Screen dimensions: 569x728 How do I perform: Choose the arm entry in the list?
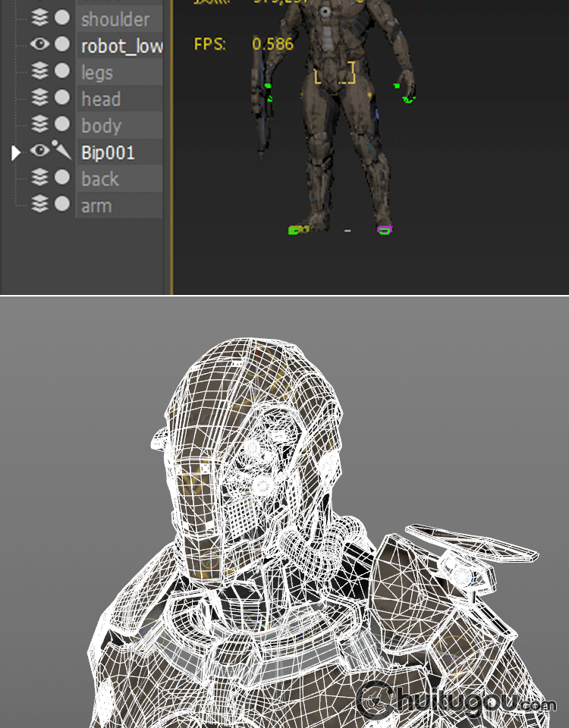click(96, 206)
